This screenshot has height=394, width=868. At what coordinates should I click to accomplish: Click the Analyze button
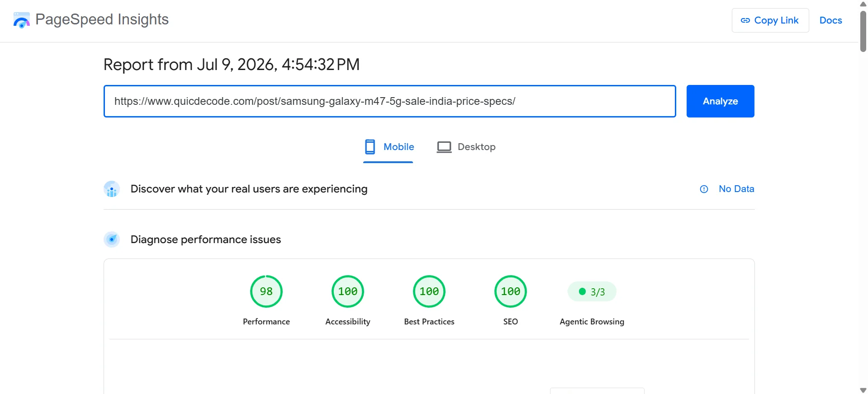[x=720, y=101]
